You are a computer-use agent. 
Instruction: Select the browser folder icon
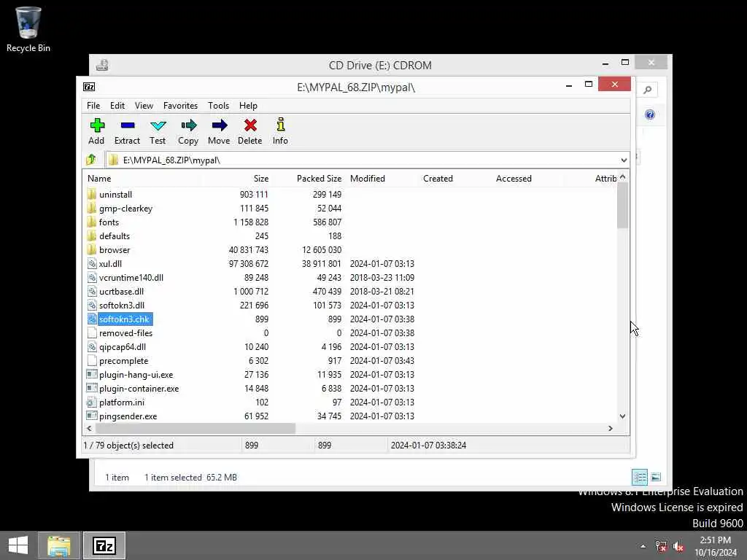pos(92,249)
